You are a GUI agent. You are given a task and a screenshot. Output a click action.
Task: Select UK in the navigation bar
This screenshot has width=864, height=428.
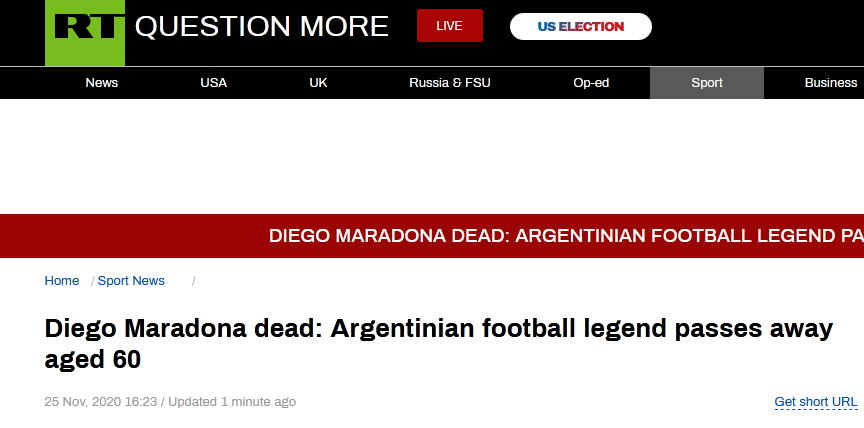pos(318,83)
